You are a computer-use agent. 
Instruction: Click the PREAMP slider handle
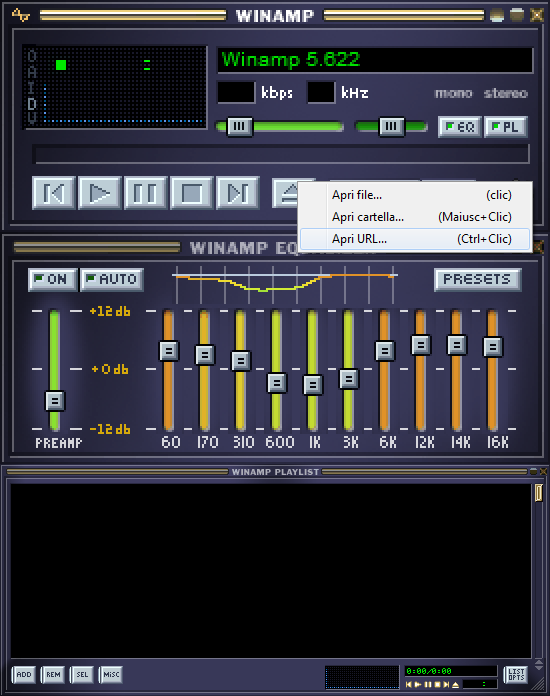(55, 401)
